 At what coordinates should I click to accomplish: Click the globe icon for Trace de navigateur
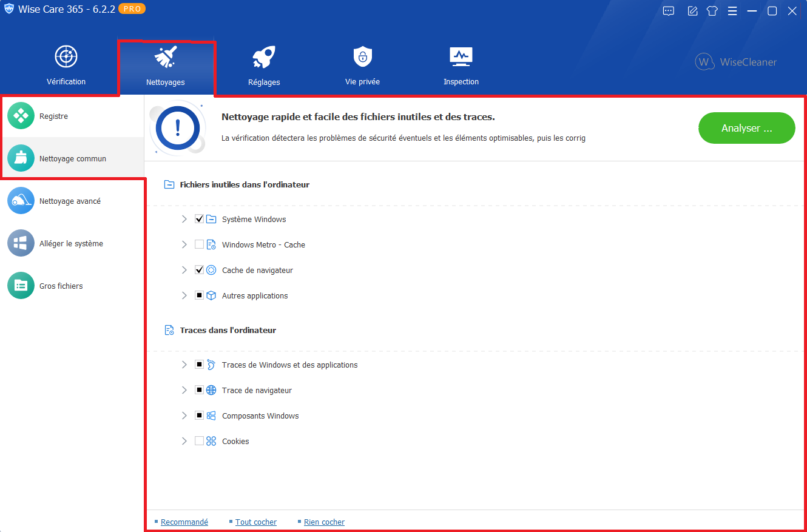coord(211,390)
